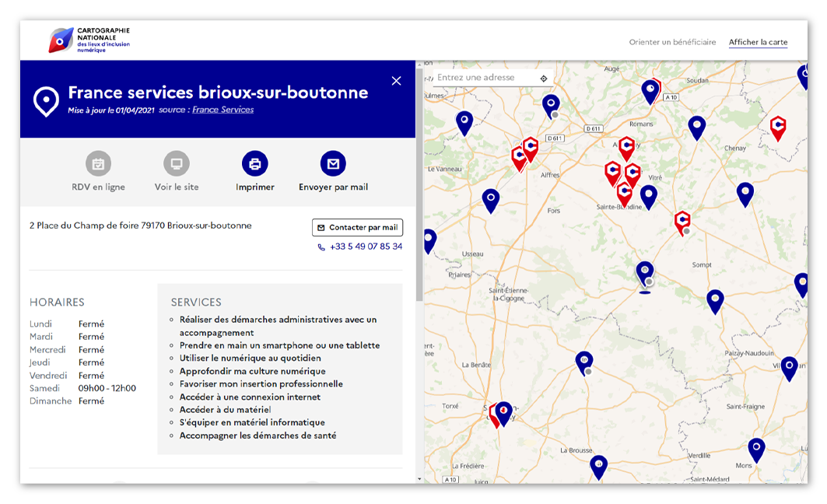Select the blue map marker near Verdille
Screen dimensions: 827x504
[x=756, y=451]
